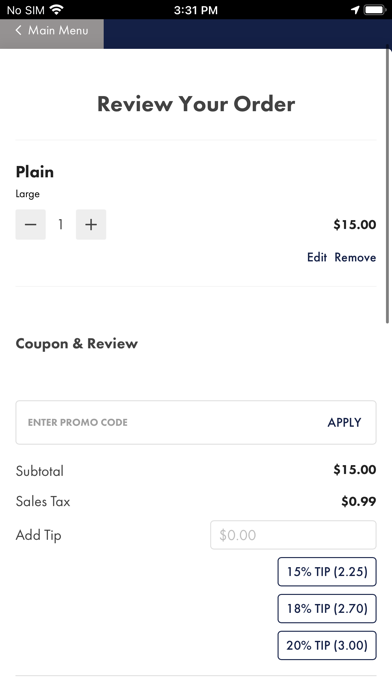Click the vertical scrollbar on the right edge
This screenshot has height=696, width=392.
[x=388, y=184]
